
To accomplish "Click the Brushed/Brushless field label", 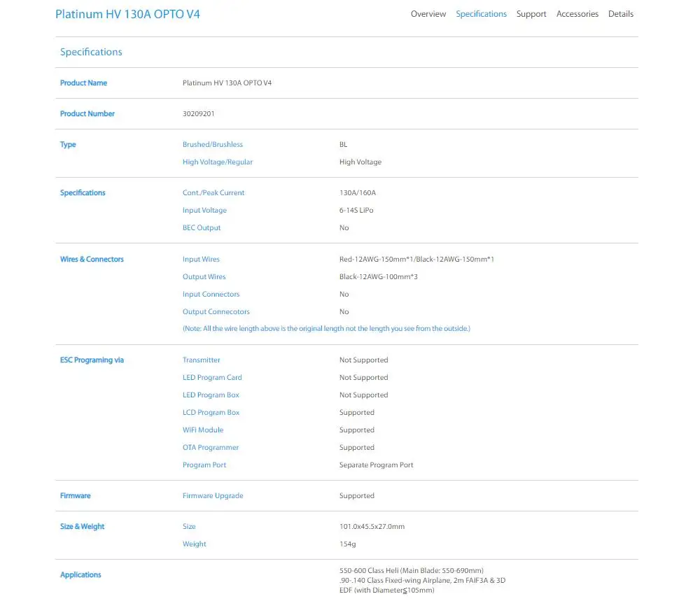I will point(213,145).
